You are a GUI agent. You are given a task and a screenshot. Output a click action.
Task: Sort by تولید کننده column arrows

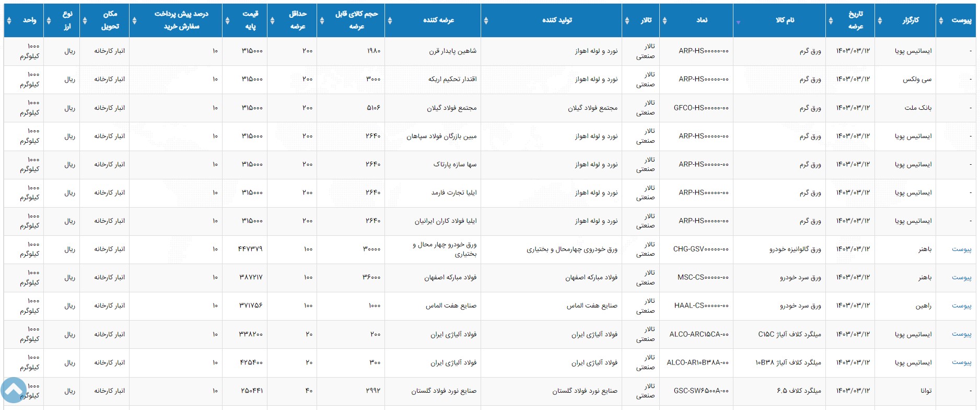486,20
